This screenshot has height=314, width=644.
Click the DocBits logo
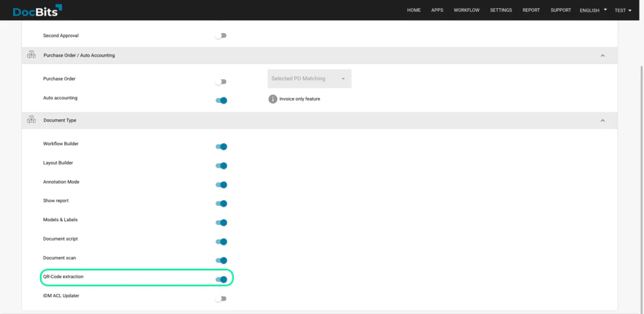click(37, 11)
